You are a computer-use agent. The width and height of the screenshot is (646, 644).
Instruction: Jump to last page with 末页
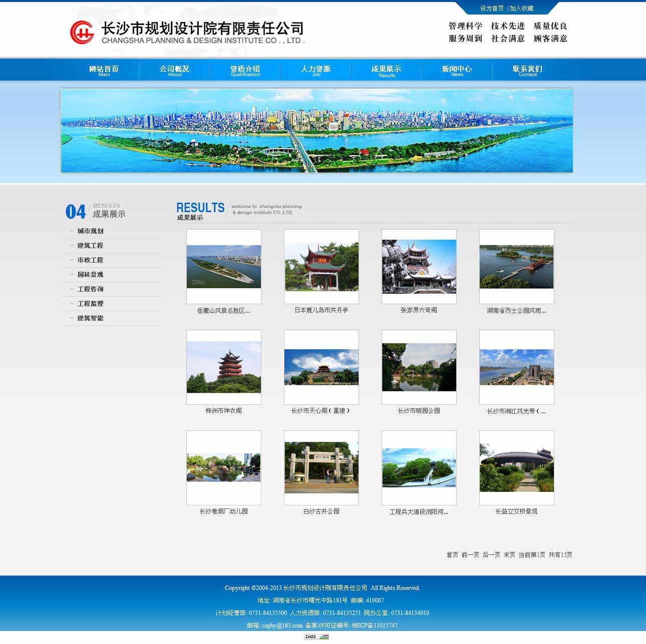tap(509, 555)
